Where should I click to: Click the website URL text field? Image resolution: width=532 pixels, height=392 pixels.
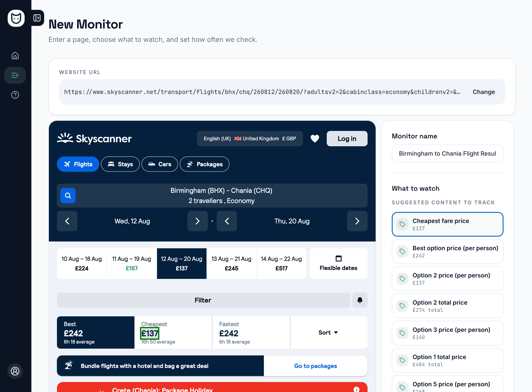pos(262,92)
